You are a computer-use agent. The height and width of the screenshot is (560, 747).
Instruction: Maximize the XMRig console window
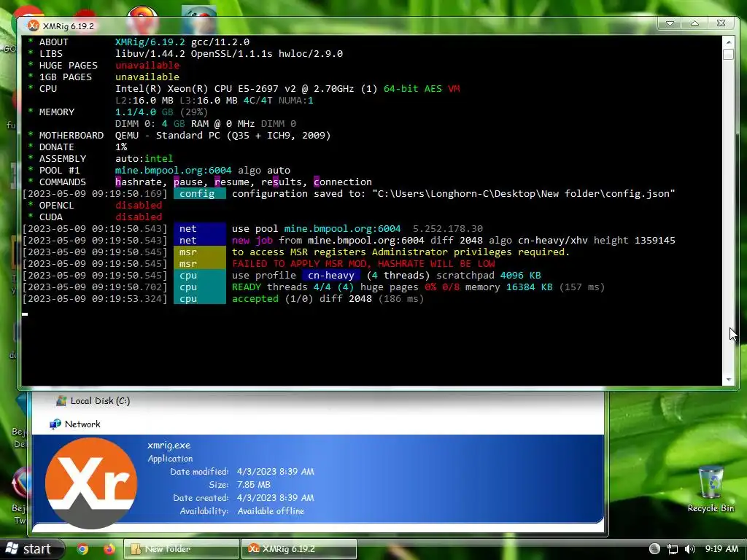(x=694, y=23)
